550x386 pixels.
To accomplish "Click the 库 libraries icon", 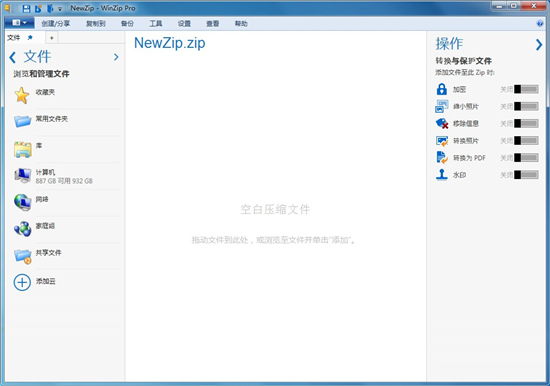I will [x=23, y=149].
